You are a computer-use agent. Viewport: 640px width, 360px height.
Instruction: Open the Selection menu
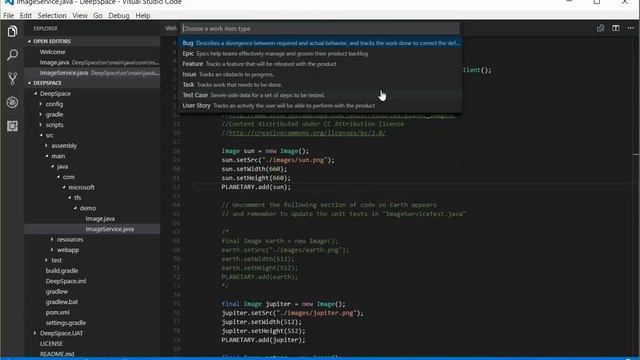click(52, 16)
